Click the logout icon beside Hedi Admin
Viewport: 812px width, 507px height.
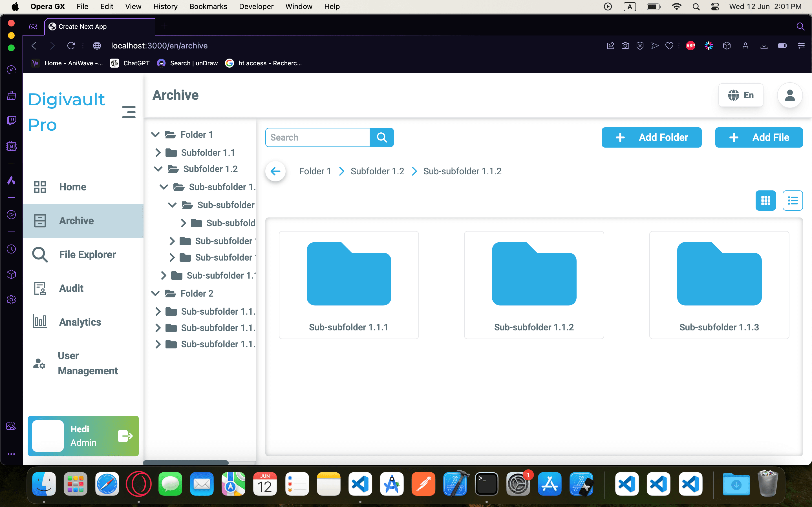[125, 436]
